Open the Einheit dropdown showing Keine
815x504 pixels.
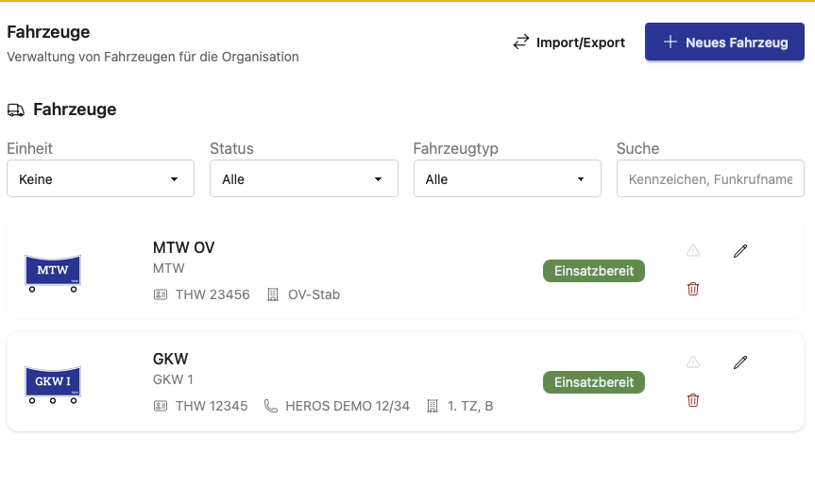[x=100, y=179]
